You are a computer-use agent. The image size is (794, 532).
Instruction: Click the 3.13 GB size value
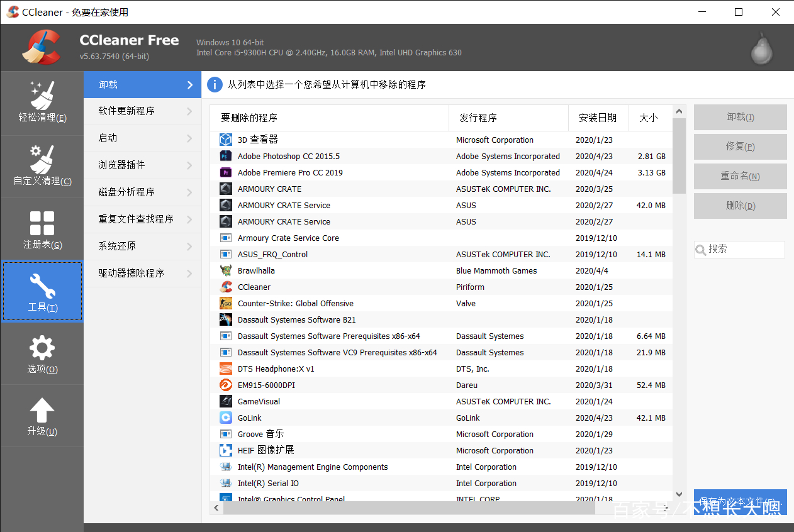pos(651,172)
